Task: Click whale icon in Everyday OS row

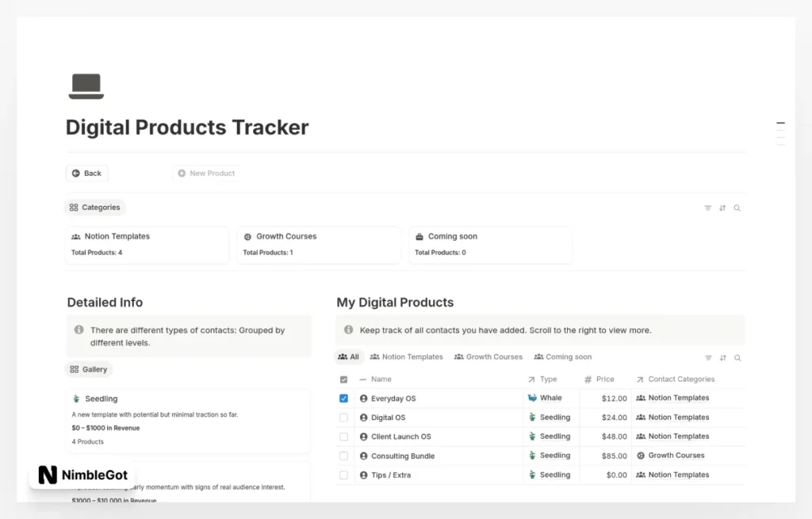Action: pyautogui.click(x=532, y=398)
